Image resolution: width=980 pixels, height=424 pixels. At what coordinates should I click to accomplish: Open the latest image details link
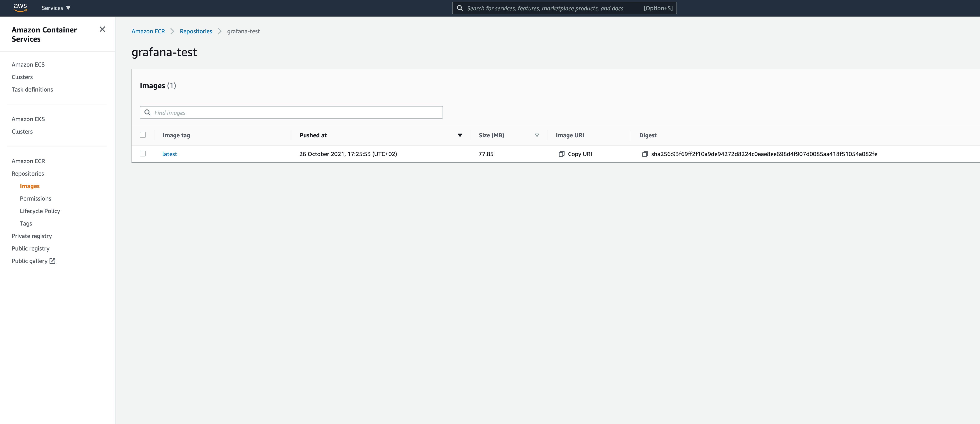point(170,154)
